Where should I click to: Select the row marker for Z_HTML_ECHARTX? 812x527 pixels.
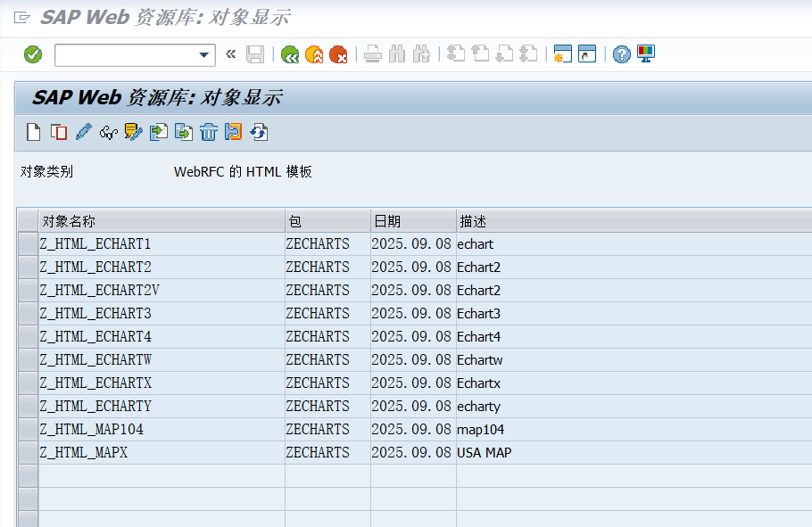28,383
